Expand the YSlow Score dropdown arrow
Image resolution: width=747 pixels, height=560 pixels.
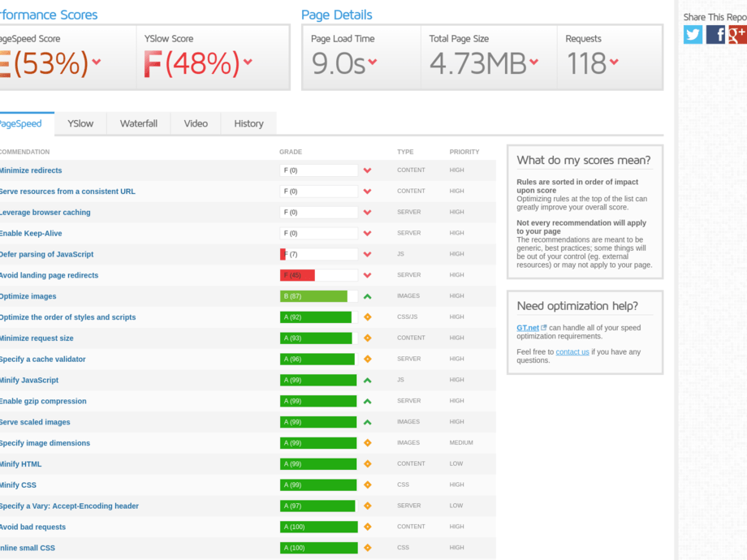pos(247,62)
